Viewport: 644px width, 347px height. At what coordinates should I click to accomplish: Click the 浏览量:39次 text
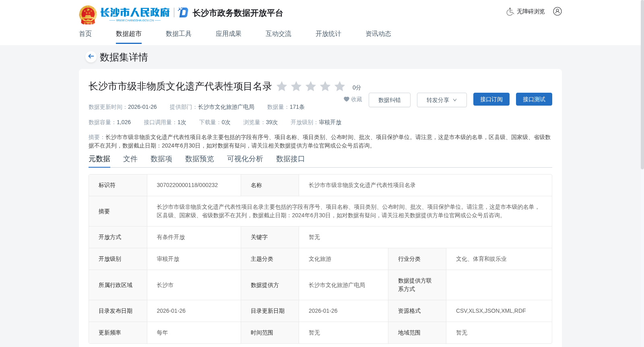pyautogui.click(x=260, y=122)
